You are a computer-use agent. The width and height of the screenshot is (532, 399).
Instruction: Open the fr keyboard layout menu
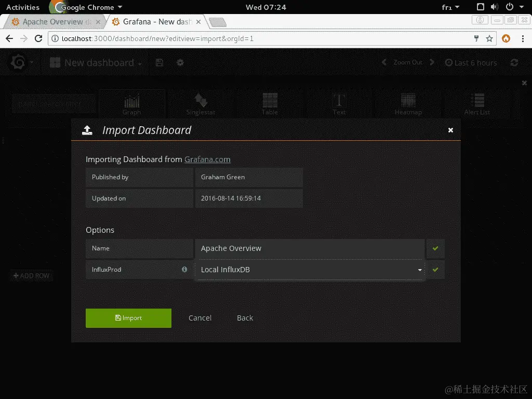pos(450,7)
